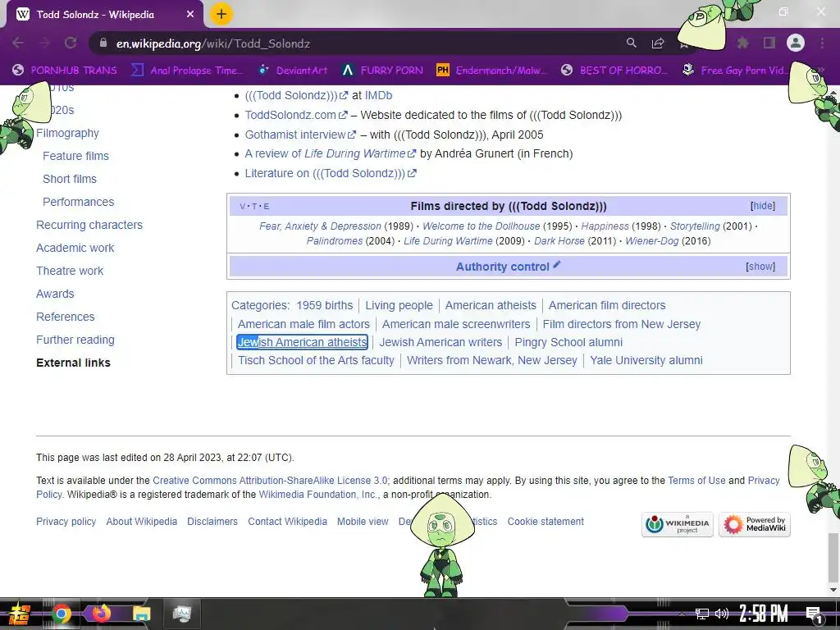Go to Short films subsection

tap(70, 179)
